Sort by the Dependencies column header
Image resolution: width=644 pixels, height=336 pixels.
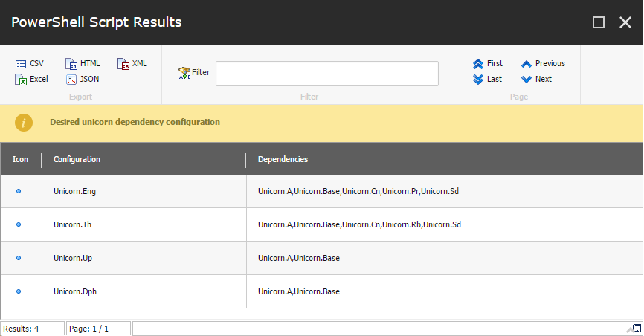pyautogui.click(x=283, y=159)
